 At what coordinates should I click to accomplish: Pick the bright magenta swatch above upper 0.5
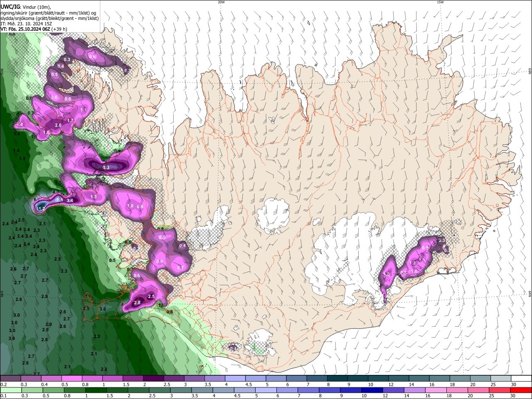[x=71, y=378]
